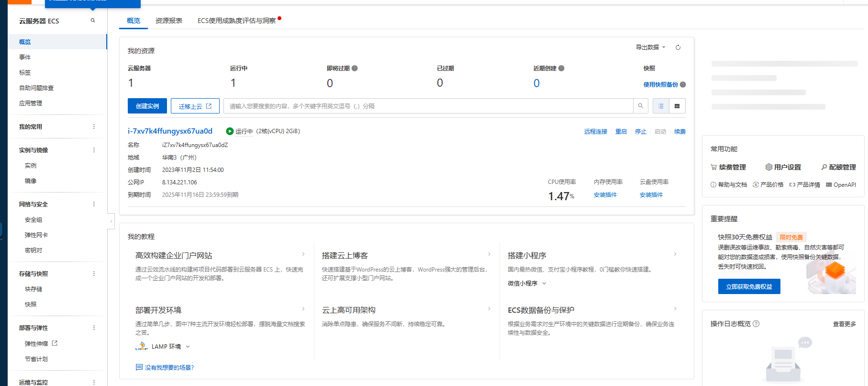Open the 实例与镜像 section options menu
Viewport: 868px width, 386px height.
click(x=94, y=150)
